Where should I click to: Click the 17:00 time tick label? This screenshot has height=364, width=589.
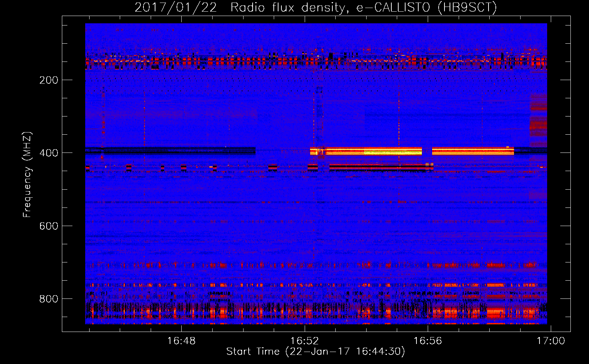click(551, 341)
